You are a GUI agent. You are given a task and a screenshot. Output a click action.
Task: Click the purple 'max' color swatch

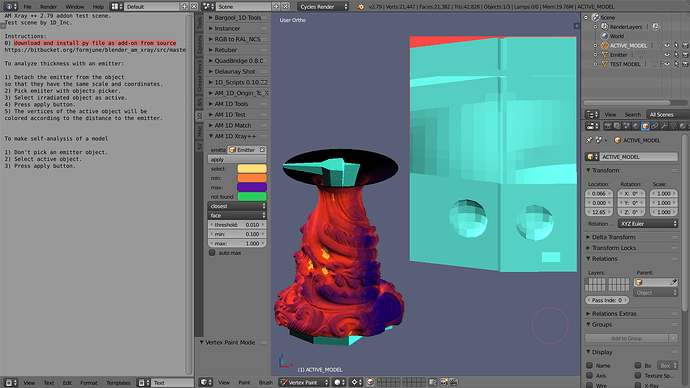[x=252, y=187]
